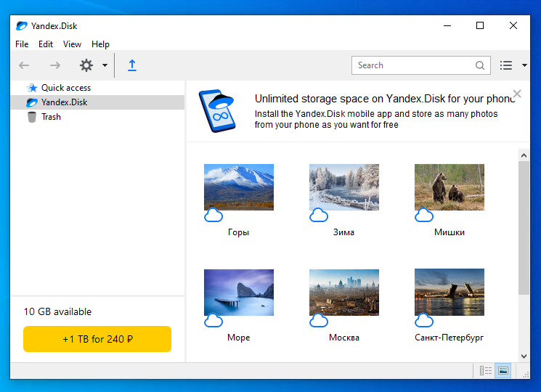Screen dimensions: 541x392
Task: Click the search magnifier icon
Action: point(480,65)
